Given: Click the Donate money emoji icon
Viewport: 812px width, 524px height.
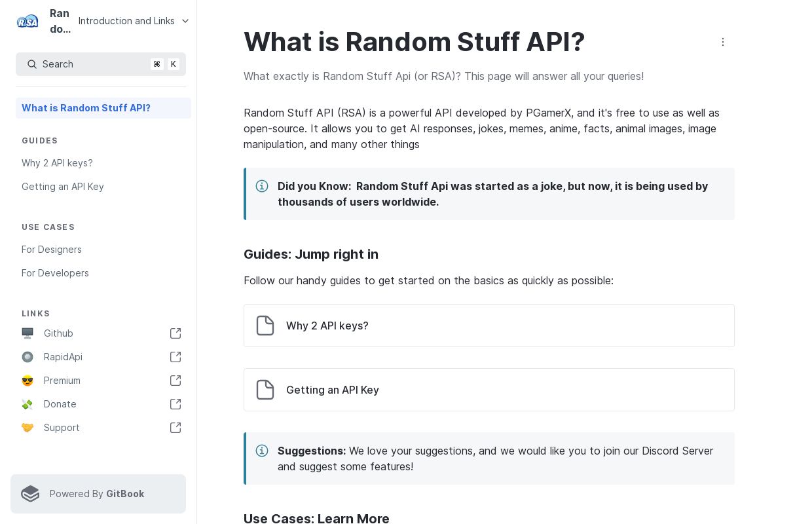Looking at the screenshot, I should [28, 404].
